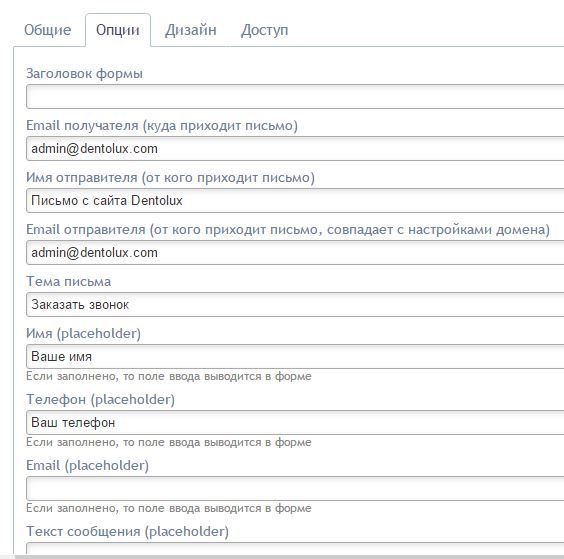
Task: Focus the Телефон placeholder field
Action: [x=295, y=422]
